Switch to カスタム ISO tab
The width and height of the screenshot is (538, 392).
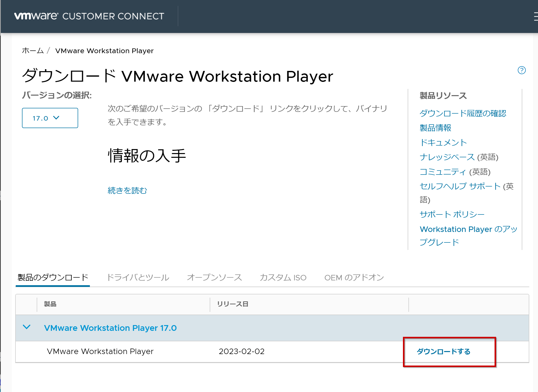283,277
